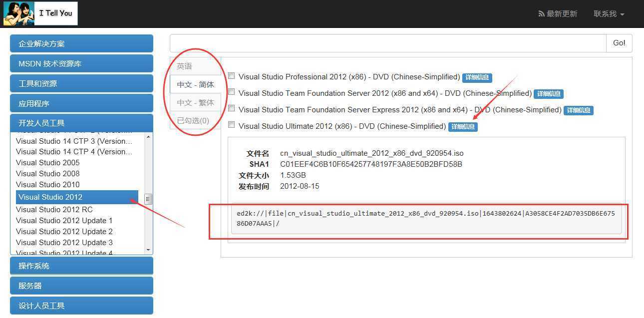Screen dimensions: 644x318
Task: Check Visual Studio Ultimate 2012 (x86) checkbox
Action: (231, 125)
